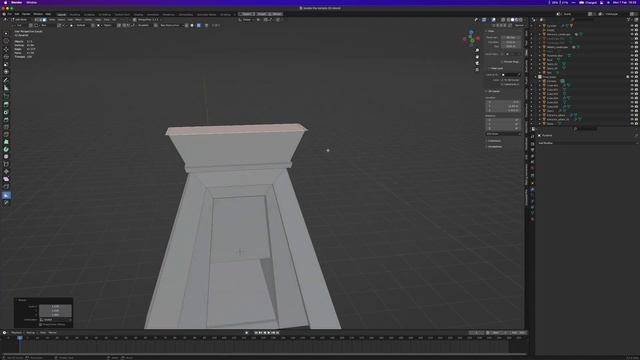
Task: Switch perspective/orthographic with the grid icon
Action: (x=477, y=70)
